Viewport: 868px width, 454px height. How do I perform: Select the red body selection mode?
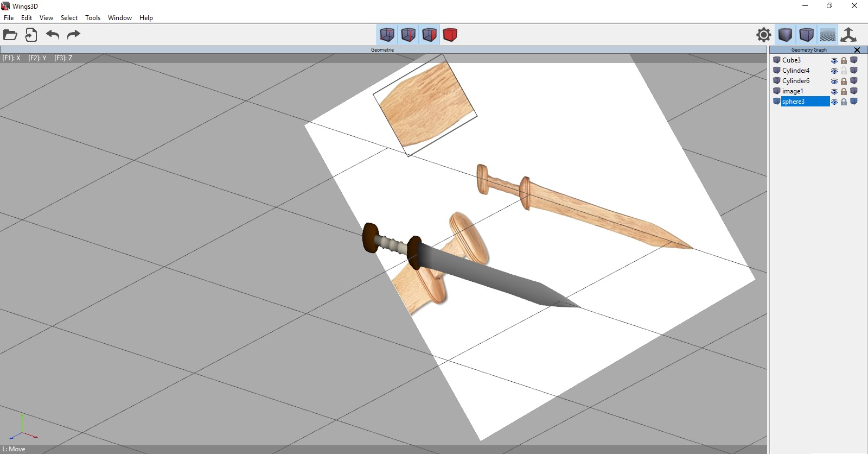click(x=450, y=35)
